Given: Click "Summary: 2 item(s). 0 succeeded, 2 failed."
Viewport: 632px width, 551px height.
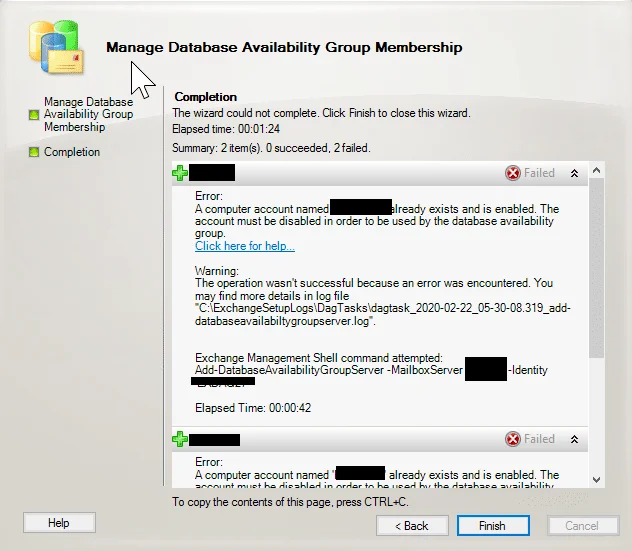Looking at the screenshot, I should tap(271, 148).
